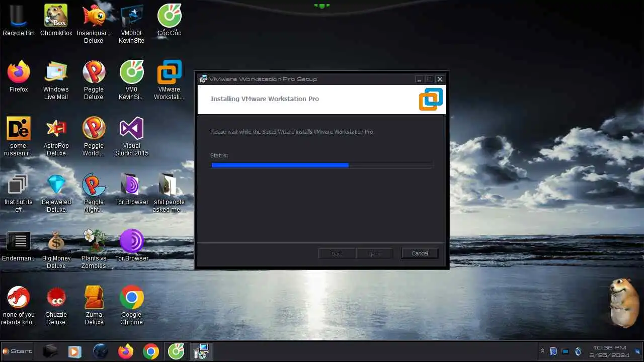The image size is (644, 362).
Task: Open the media player taskbar icon
Action: point(74,351)
